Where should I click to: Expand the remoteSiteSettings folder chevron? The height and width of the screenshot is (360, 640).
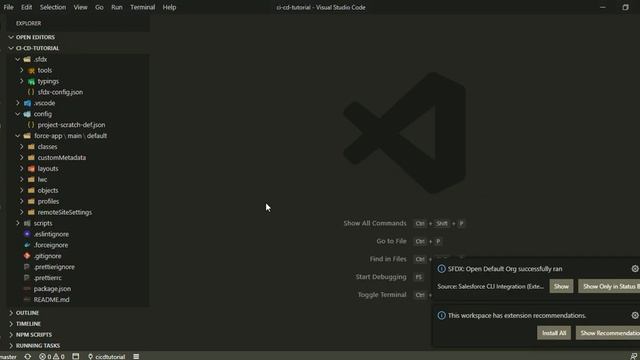coord(22,212)
